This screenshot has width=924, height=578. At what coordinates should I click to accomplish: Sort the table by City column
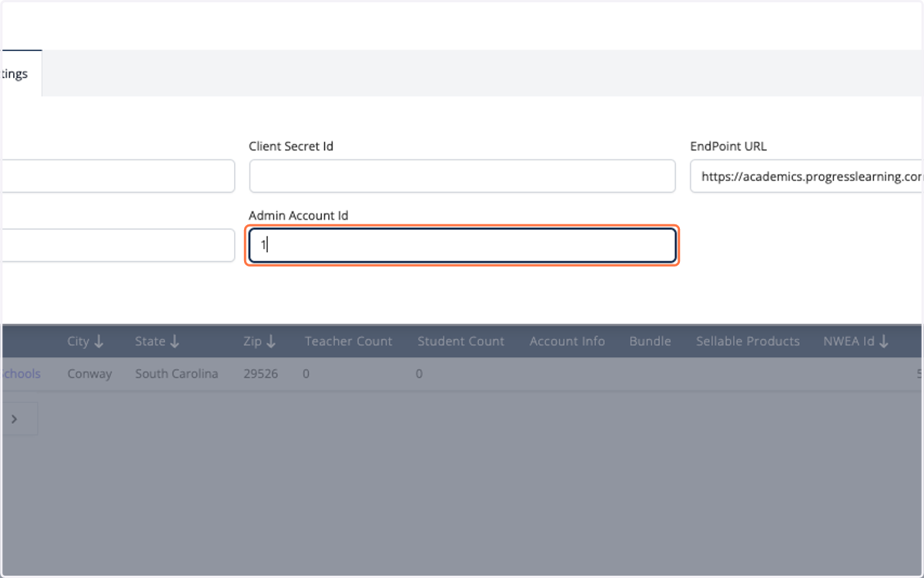coord(85,341)
